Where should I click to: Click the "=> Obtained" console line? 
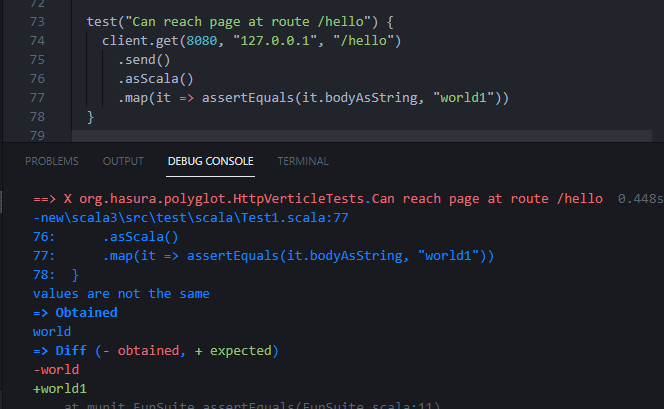[75, 313]
